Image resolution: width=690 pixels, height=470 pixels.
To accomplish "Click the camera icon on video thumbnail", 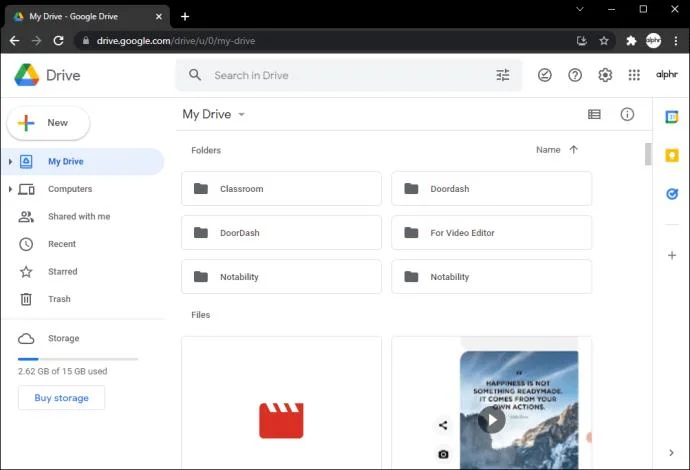I will pyautogui.click(x=443, y=454).
